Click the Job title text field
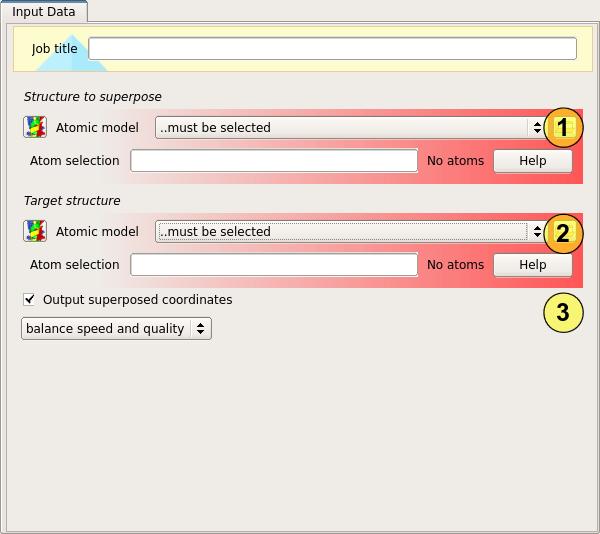600x534 pixels. coord(332,49)
